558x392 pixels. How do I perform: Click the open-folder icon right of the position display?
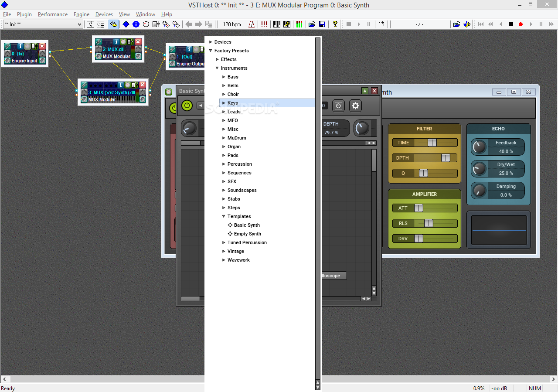click(x=456, y=24)
